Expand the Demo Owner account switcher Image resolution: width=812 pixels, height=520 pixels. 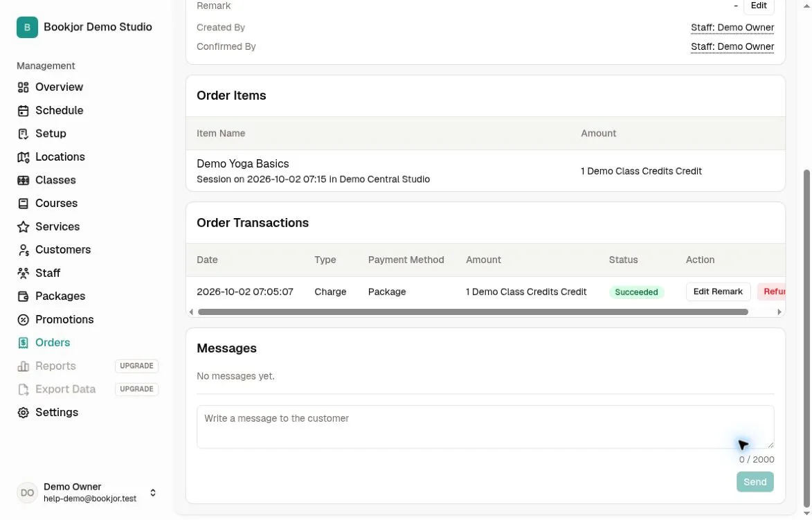tap(153, 492)
